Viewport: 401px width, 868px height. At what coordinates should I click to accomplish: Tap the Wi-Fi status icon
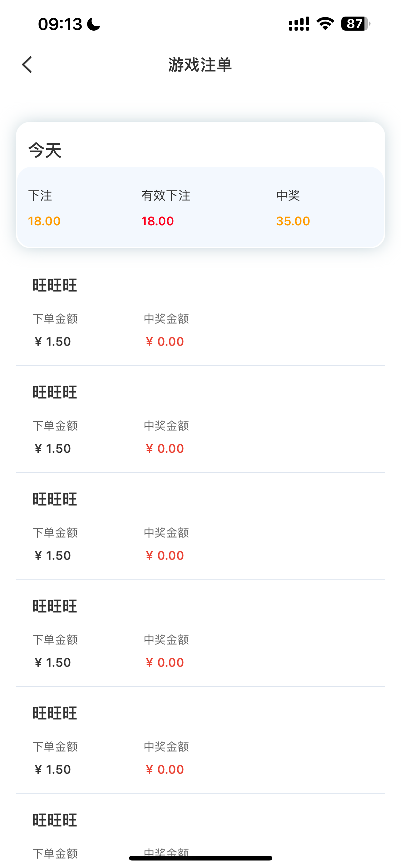point(325,23)
